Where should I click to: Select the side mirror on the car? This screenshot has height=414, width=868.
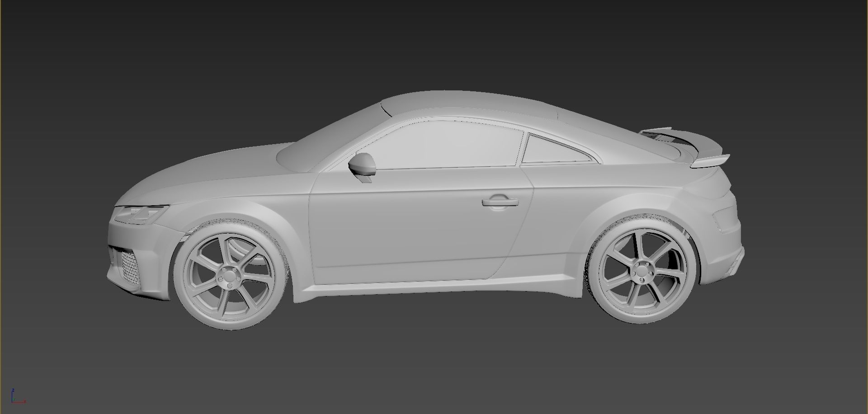pos(362,167)
